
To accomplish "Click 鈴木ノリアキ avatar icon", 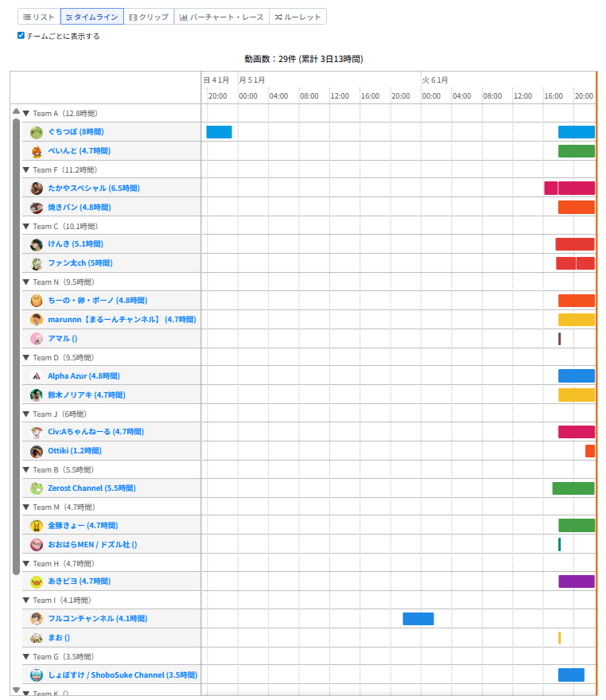I will pyautogui.click(x=37, y=395).
